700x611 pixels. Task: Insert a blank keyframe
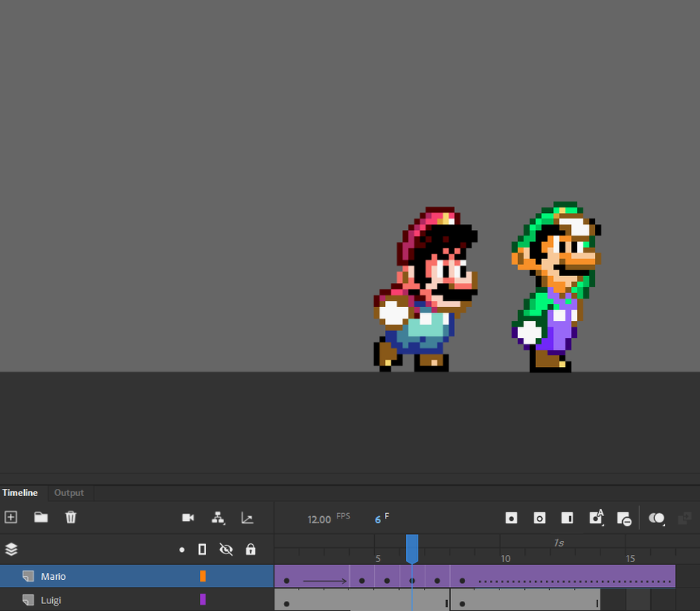[539, 518]
